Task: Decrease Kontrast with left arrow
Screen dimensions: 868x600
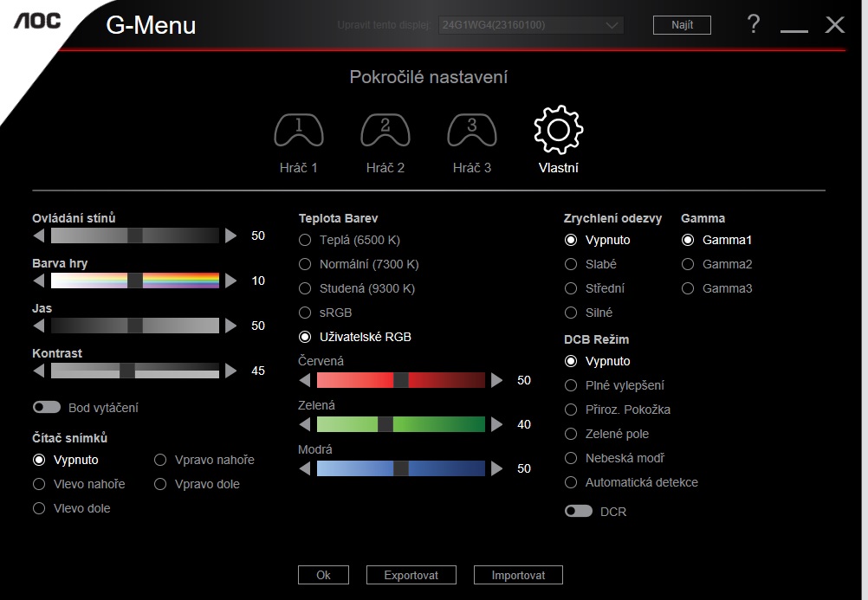Action: pos(39,371)
